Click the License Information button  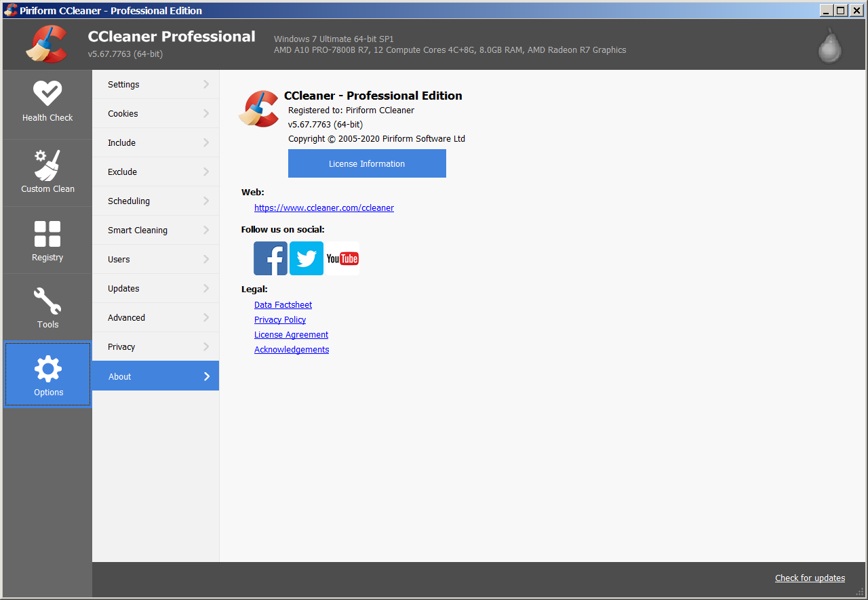coord(367,163)
